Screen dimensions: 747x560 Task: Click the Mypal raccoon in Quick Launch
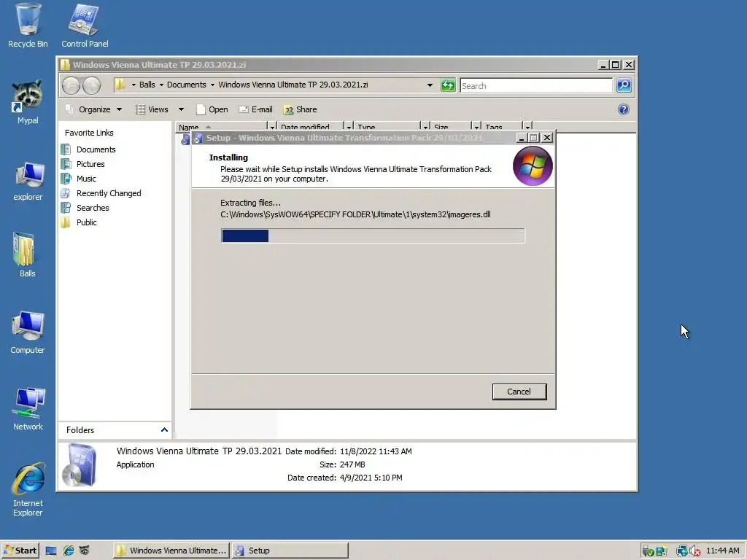tap(85, 551)
